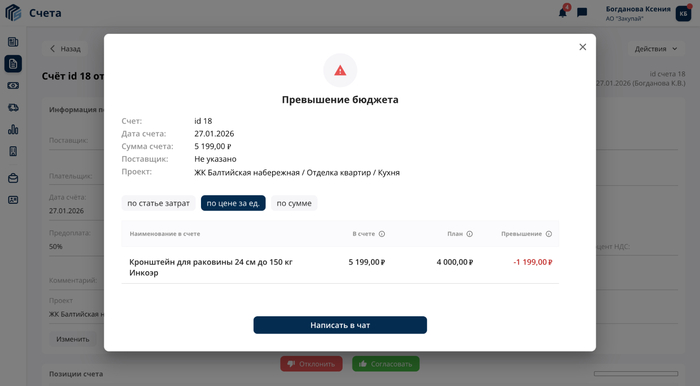The image size is (700, 386).
Task: Click the red warning triangle icon
Action: tap(340, 71)
